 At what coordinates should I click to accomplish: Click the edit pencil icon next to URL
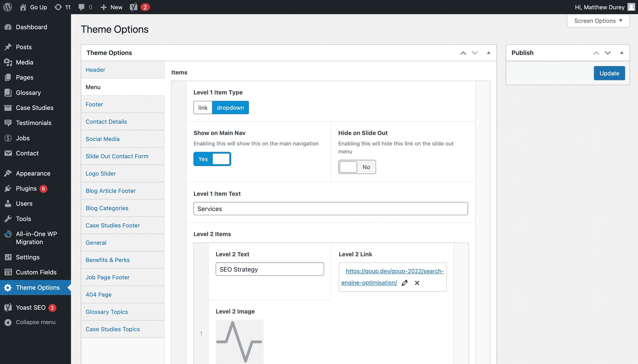[x=405, y=283]
